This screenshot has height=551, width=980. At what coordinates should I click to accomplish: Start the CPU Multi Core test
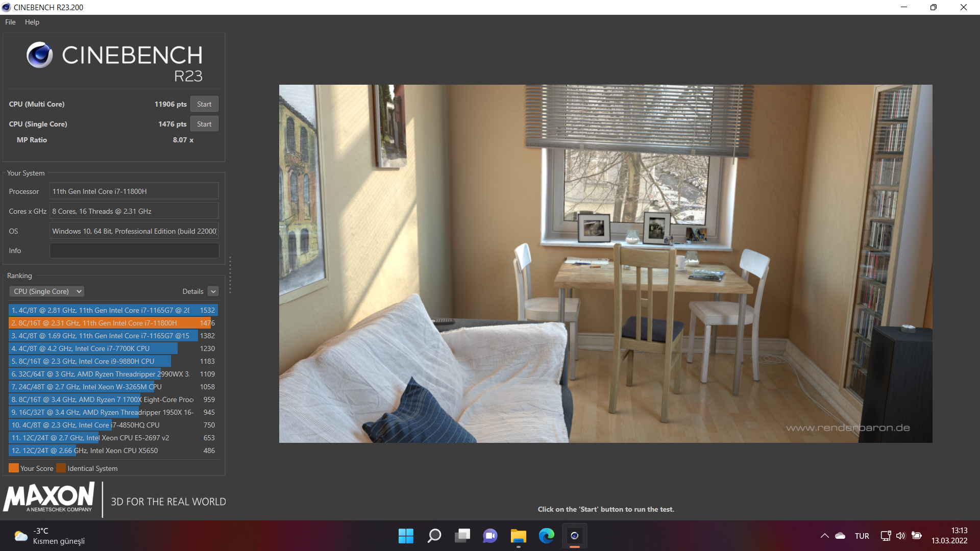click(x=204, y=104)
